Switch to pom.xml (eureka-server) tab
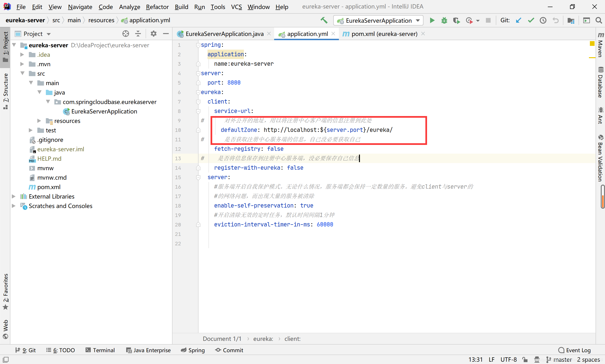 click(x=384, y=34)
